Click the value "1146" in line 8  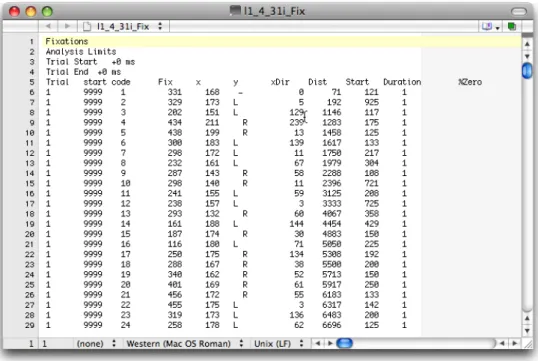pyautogui.click(x=332, y=113)
